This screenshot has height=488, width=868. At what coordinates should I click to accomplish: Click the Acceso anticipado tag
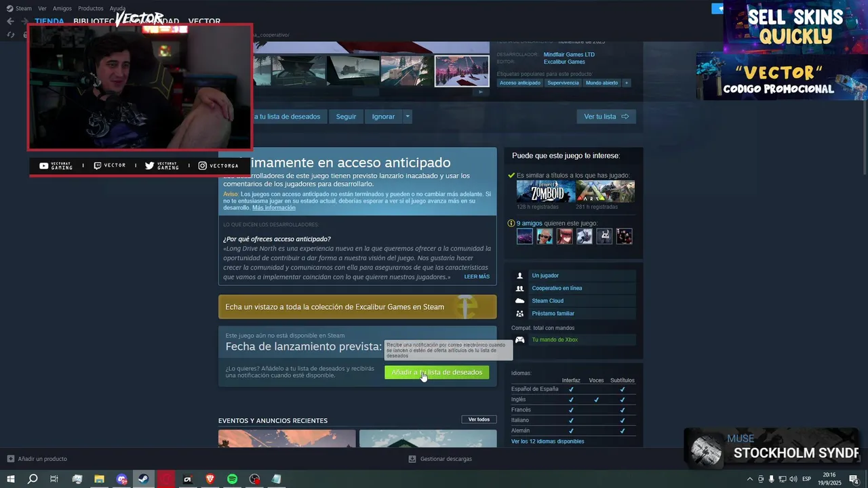(520, 83)
